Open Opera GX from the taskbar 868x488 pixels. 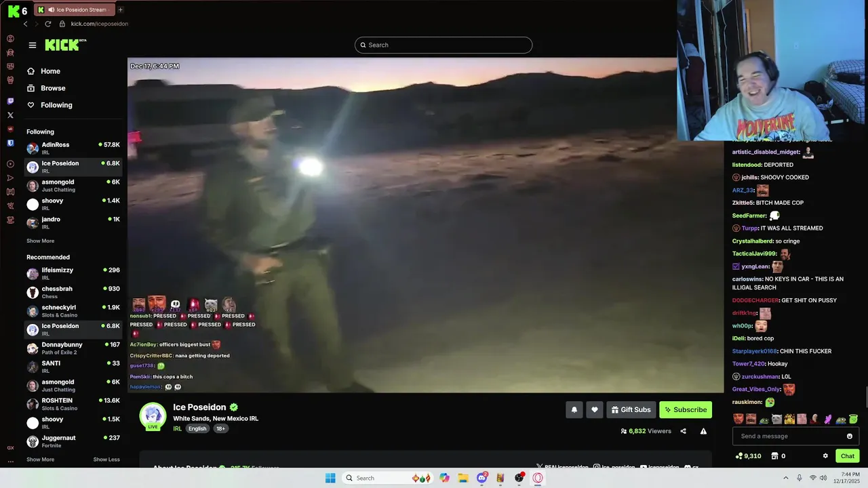click(x=538, y=478)
